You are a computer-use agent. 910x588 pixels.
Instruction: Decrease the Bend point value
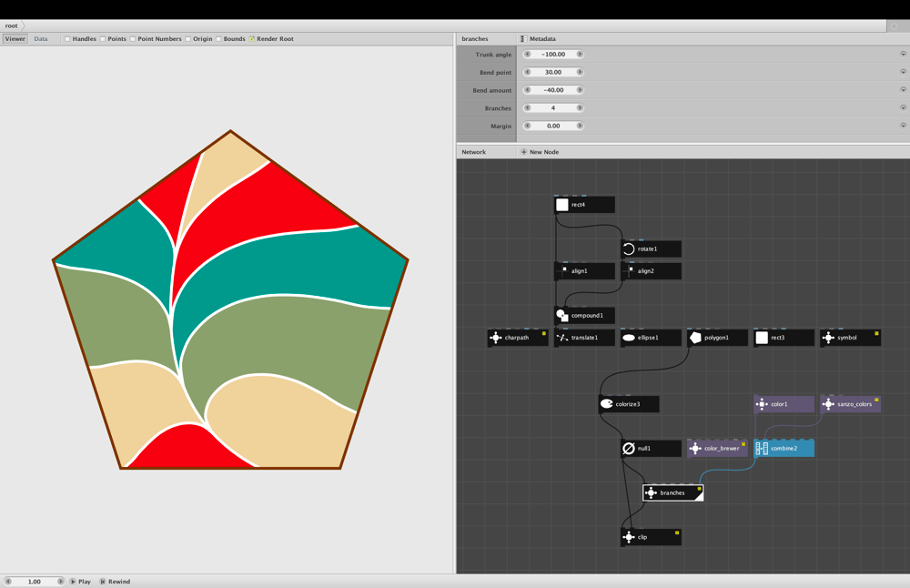tap(528, 72)
